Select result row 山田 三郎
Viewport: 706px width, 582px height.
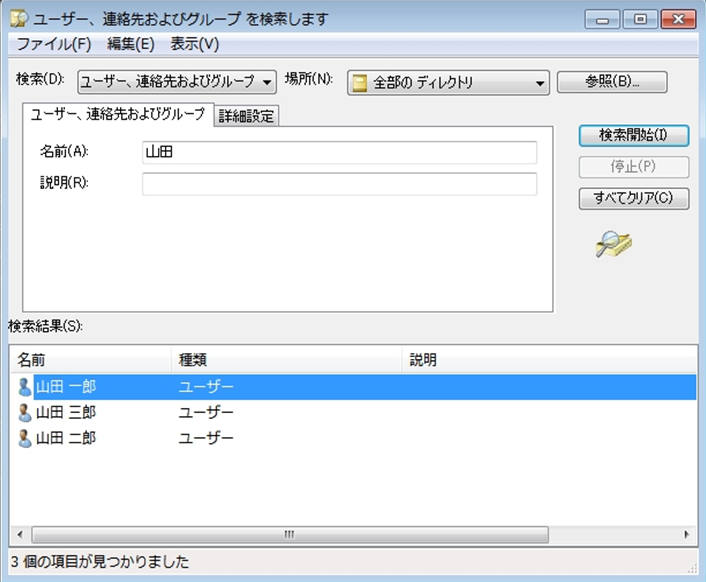pyautogui.click(x=353, y=412)
